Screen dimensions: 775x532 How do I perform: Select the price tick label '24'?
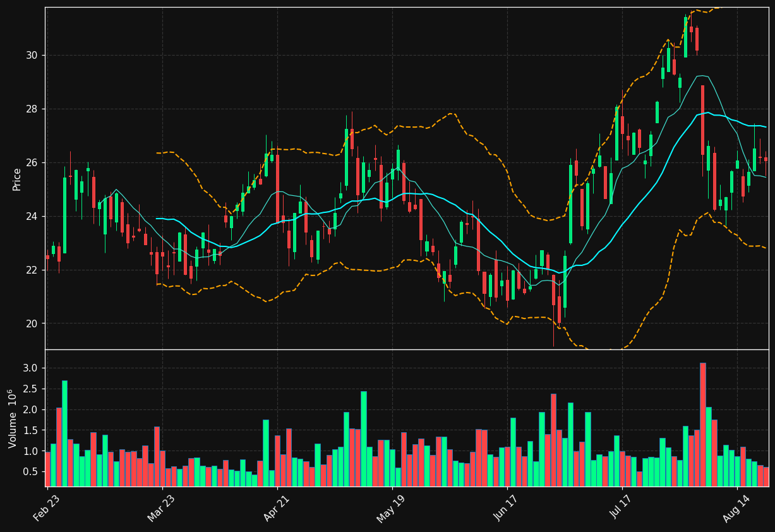pyautogui.click(x=32, y=217)
